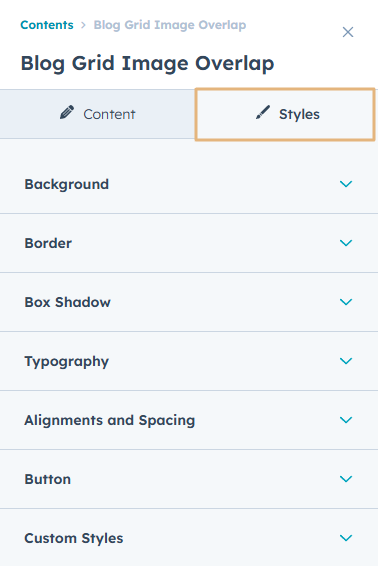Click the Typography section label

[67, 361]
